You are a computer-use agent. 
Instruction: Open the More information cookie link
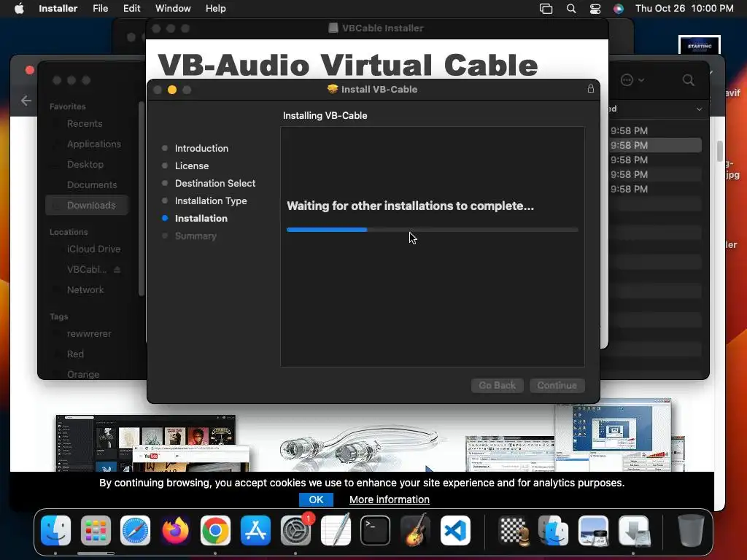(390, 499)
